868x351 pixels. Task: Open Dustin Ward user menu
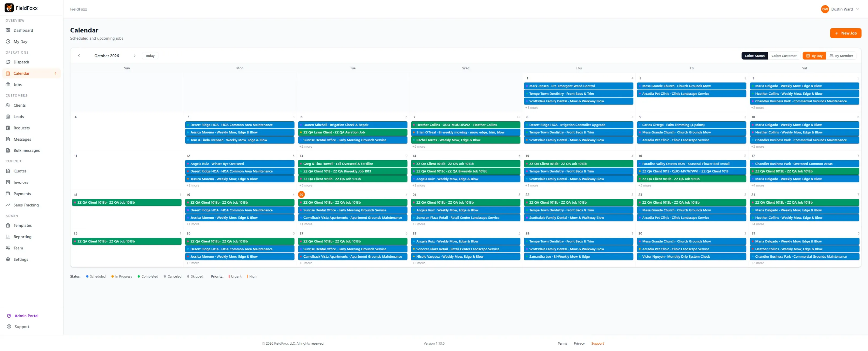(840, 9)
